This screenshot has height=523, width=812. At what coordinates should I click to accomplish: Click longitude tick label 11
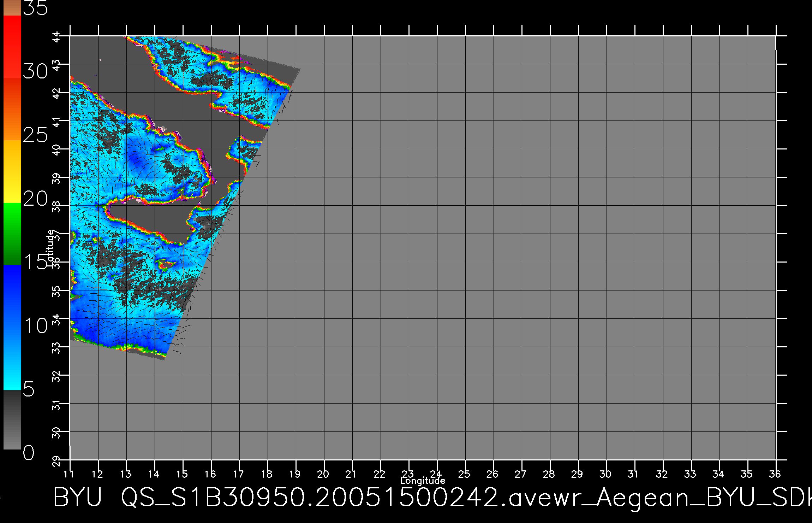(69, 474)
